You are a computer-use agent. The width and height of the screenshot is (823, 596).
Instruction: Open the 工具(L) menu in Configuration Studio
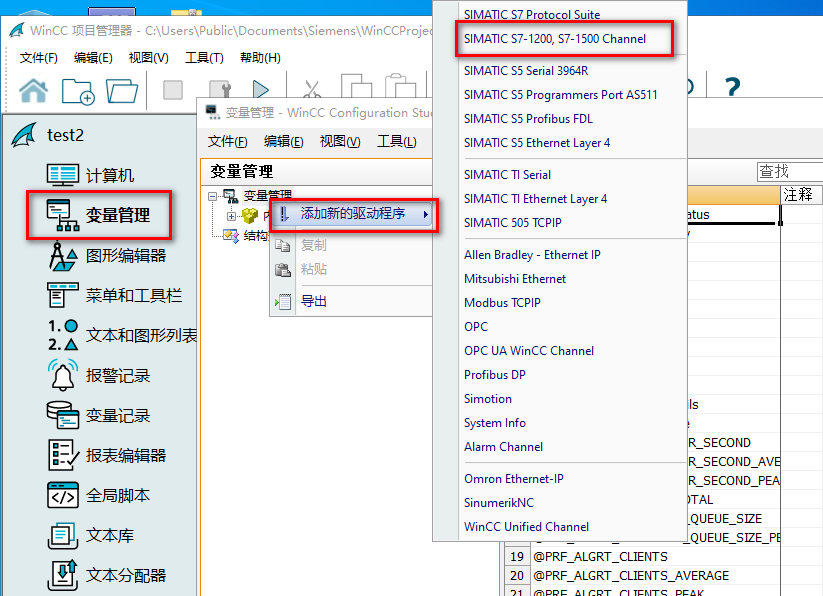[395, 140]
